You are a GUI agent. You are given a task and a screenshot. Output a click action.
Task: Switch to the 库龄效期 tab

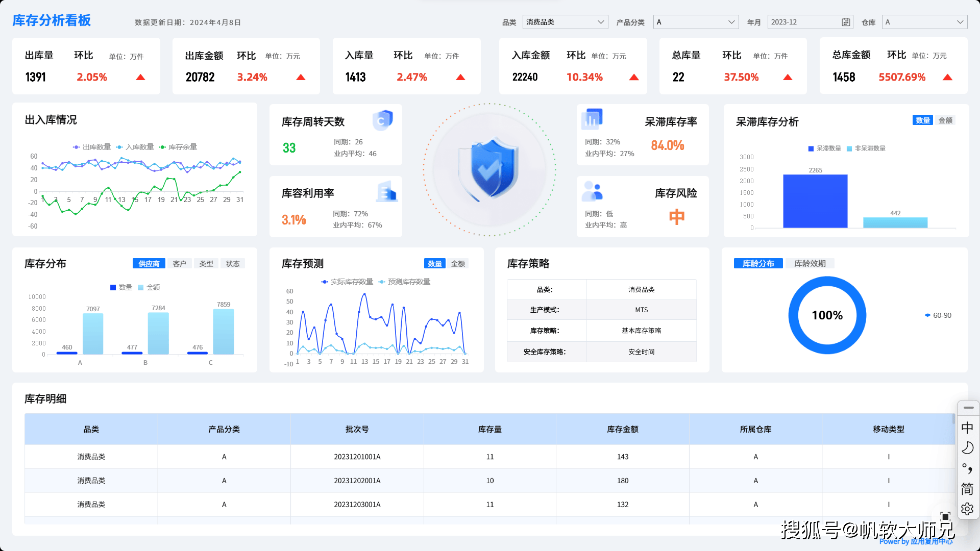click(x=810, y=263)
